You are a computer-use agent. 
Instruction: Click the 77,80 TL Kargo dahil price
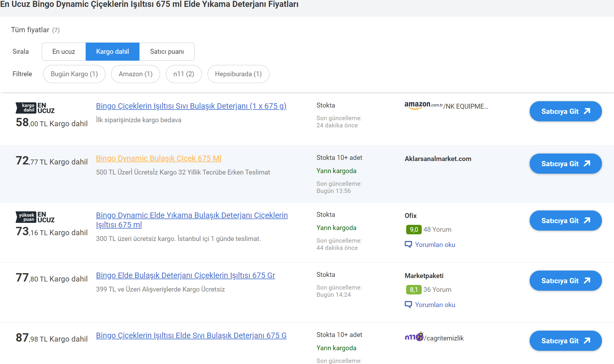(52, 278)
